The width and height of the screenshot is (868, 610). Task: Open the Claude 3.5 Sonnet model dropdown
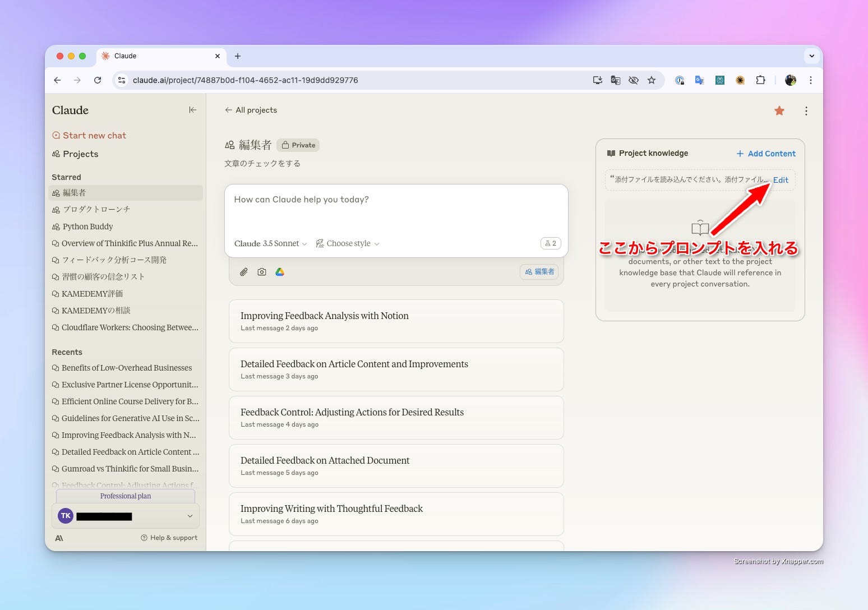coord(271,243)
